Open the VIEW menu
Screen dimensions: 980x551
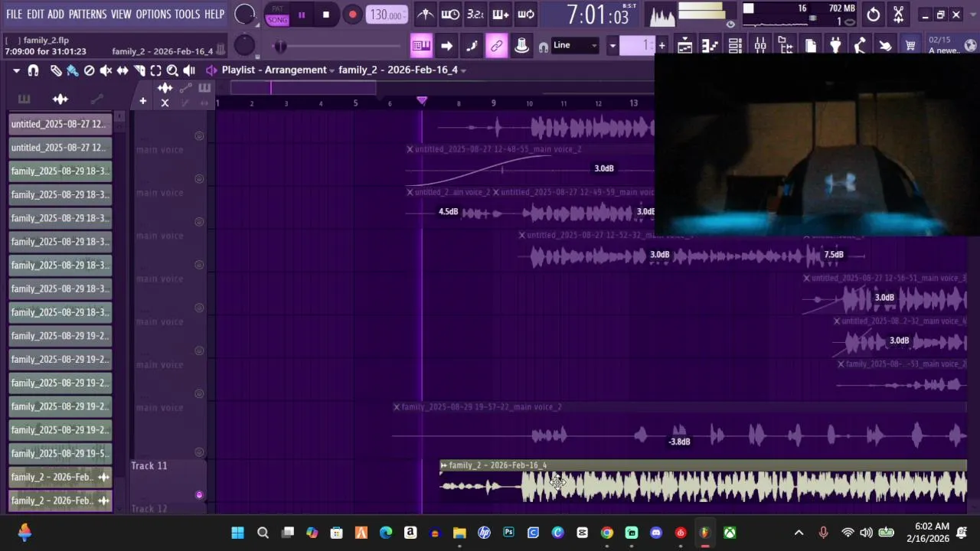click(x=121, y=14)
